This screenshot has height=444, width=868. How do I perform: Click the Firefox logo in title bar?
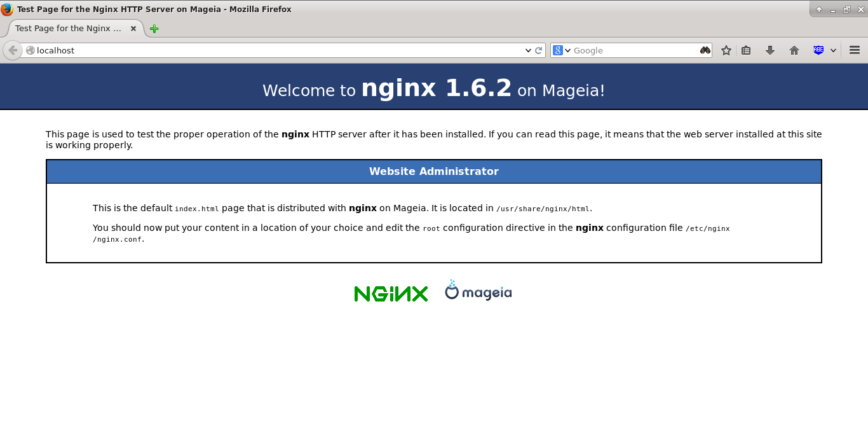pyautogui.click(x=7, y=9)
